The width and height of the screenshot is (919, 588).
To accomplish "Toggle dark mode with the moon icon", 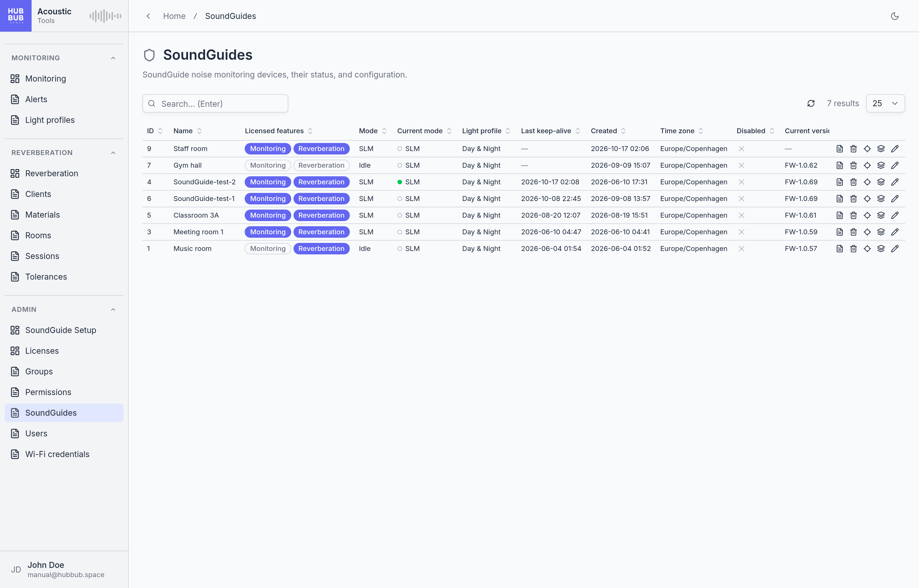I will tap(895, 16).
